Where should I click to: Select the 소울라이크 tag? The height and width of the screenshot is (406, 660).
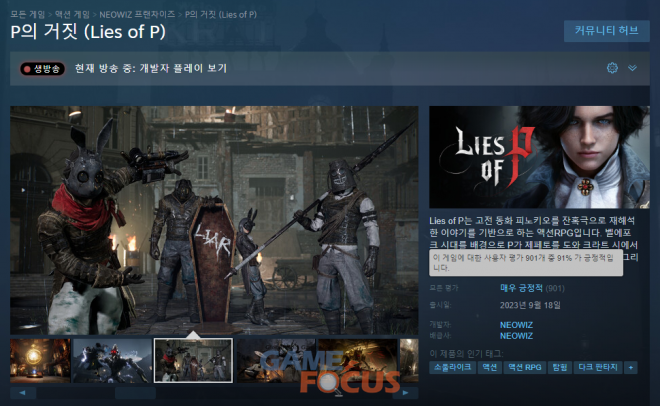(452, 367)
